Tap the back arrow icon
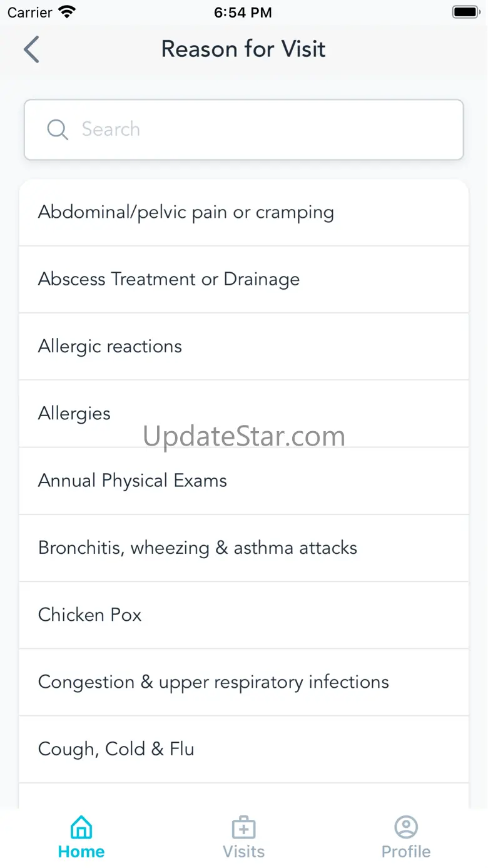This screenshot has height=868, width=488. click(31, 49)
